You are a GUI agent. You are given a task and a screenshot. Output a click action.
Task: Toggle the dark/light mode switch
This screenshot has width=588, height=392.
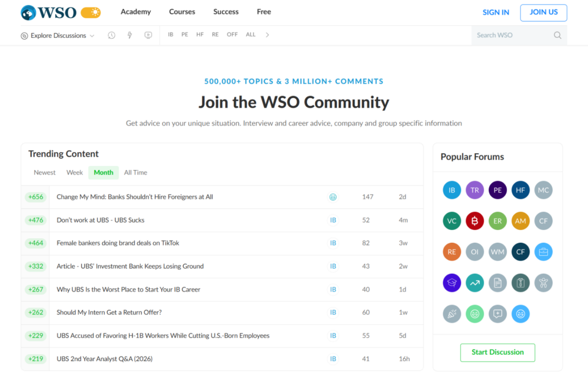click(x=91, y=13)
